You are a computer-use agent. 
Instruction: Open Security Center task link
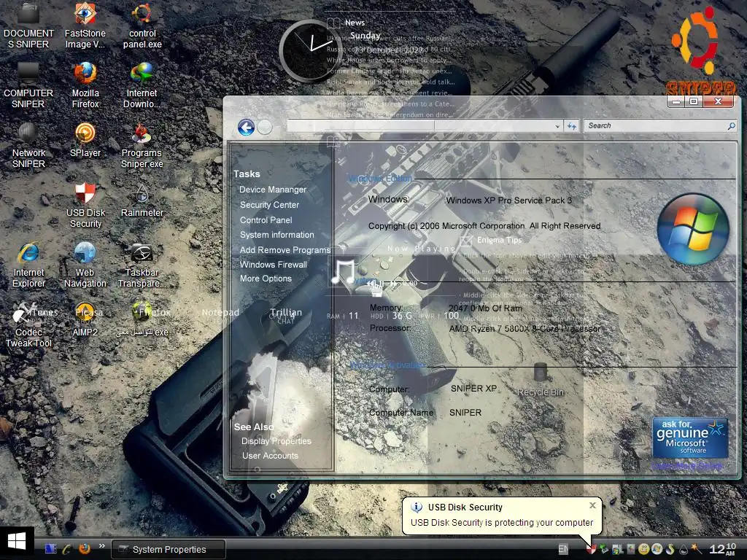[269, 205]
